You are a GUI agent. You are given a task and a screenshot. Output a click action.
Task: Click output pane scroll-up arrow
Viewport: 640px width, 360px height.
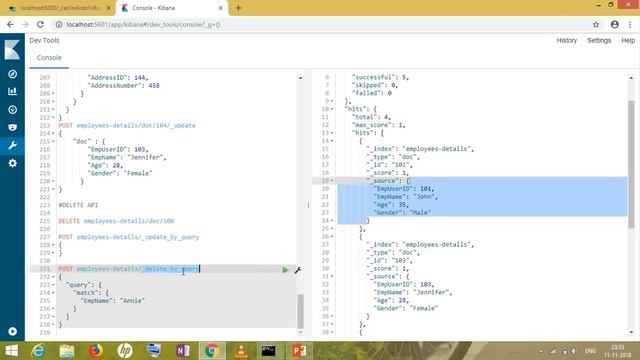tap(631, 78)
